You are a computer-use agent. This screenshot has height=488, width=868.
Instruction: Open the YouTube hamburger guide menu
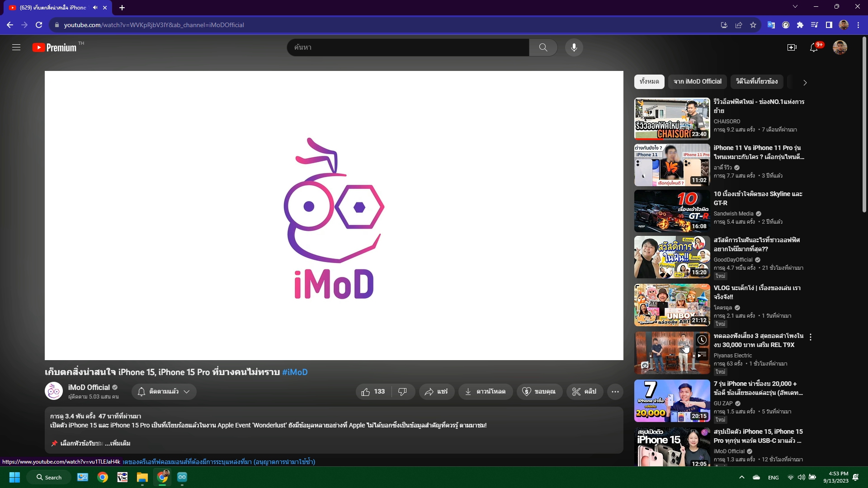coord(16,47)
